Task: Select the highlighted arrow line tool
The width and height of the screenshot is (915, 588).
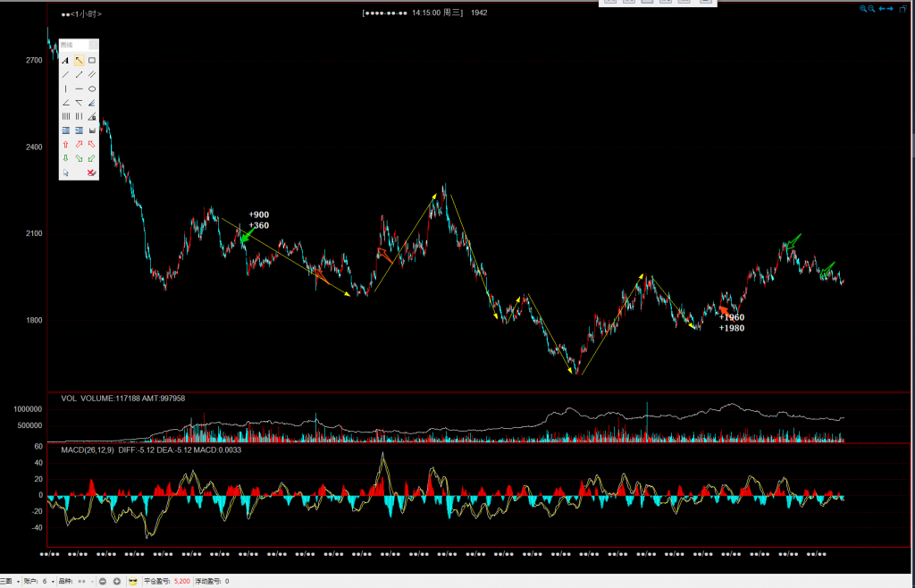Action: click(79, 60)
